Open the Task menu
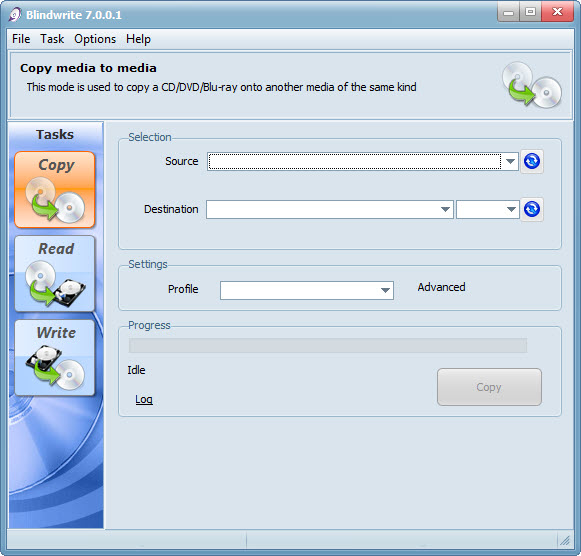This screenshot has height=556, width=581. [52, 39]
